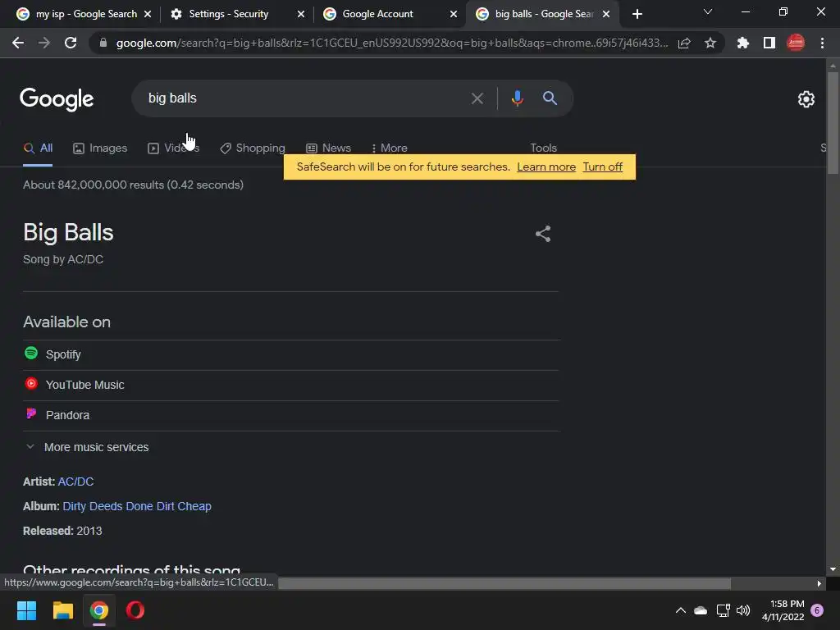Open the Extensions puzzle icon
The width and height of the screenshot is (840, 630).
click(x=743, y=43)
